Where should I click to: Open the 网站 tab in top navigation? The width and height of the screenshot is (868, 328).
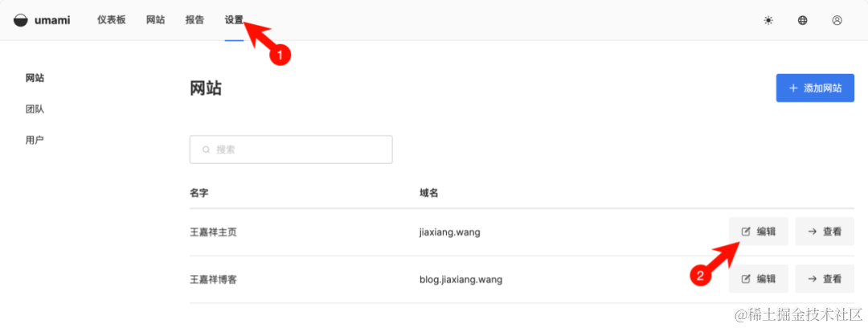coord(156,20)
